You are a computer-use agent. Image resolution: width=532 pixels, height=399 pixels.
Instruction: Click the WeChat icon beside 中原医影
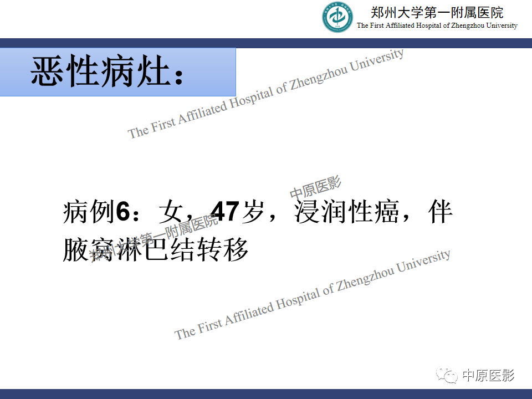coord(447,375)
